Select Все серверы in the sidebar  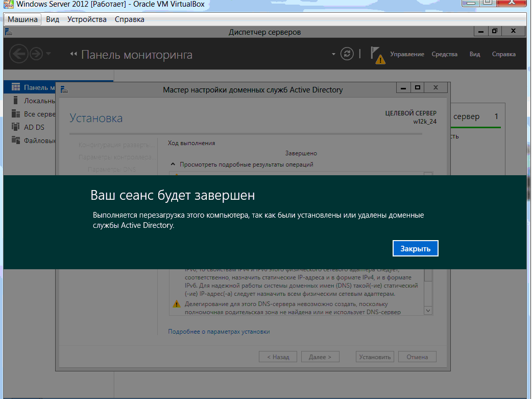(x=30, y=114)
